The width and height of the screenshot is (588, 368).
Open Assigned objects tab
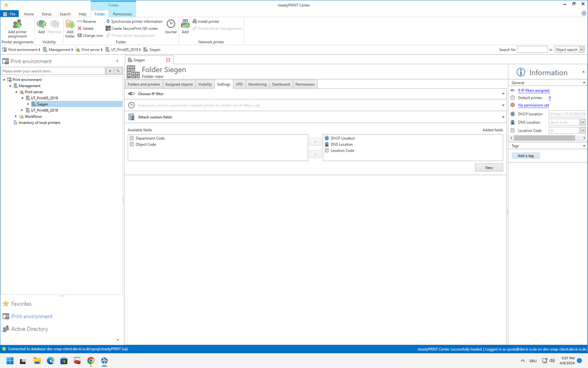[x=179, y=84]
